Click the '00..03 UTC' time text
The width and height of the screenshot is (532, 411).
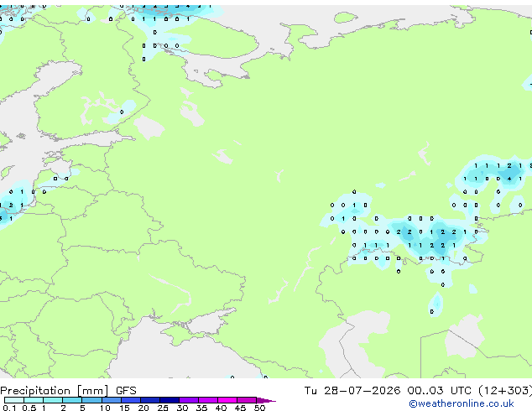point(440,391)
